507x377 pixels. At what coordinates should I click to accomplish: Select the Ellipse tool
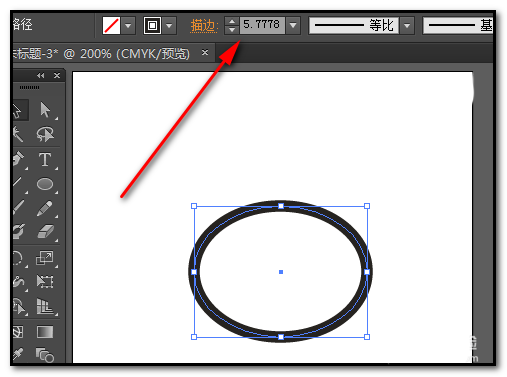pyautogui.click(x=45, y=184)
